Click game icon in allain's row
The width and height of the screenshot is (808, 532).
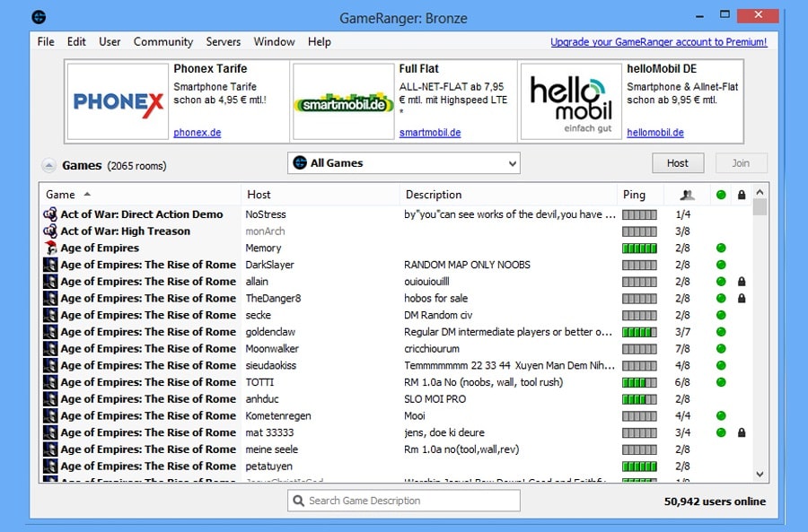pos(50,281)
